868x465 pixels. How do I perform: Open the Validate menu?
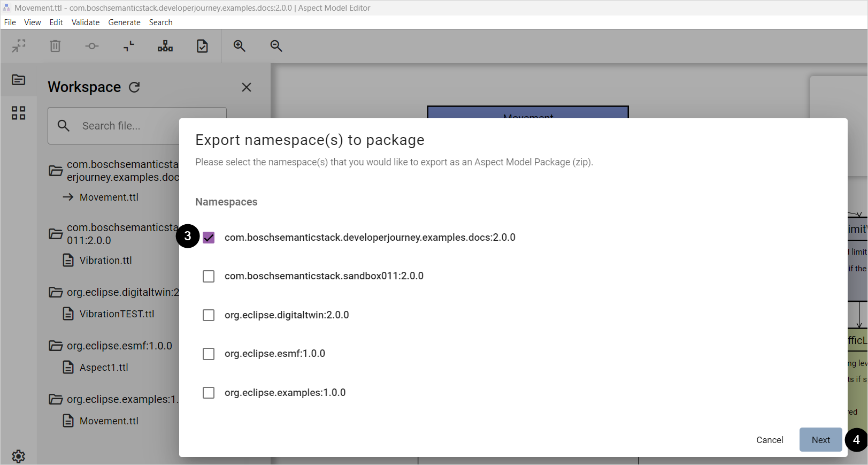[x=86, y=22]
